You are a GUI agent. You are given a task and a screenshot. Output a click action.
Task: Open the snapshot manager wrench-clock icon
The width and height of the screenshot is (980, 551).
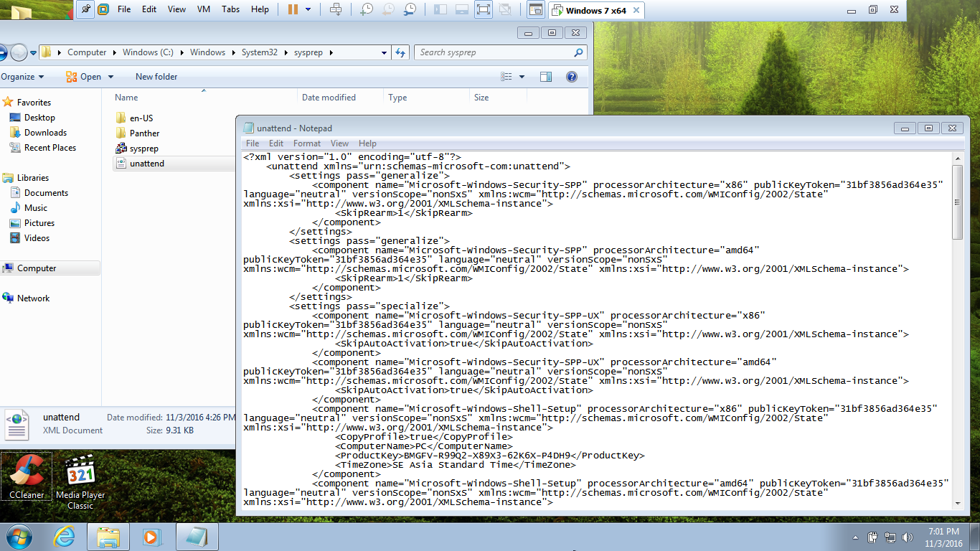[410, 9]
